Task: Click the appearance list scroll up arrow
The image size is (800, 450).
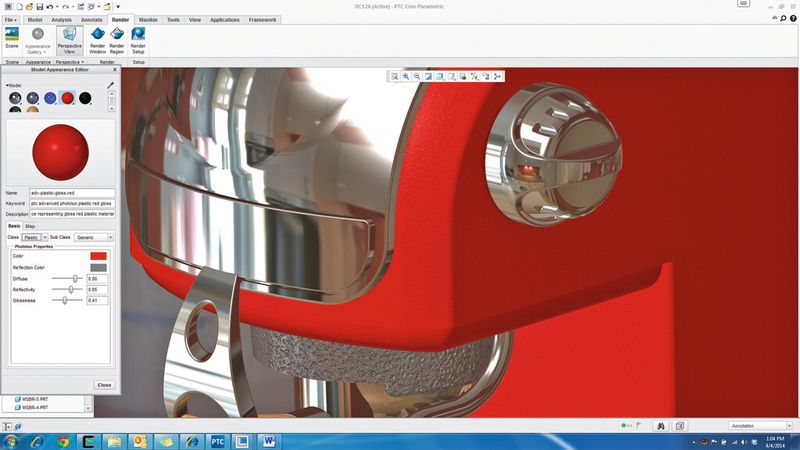Action: 111,94
